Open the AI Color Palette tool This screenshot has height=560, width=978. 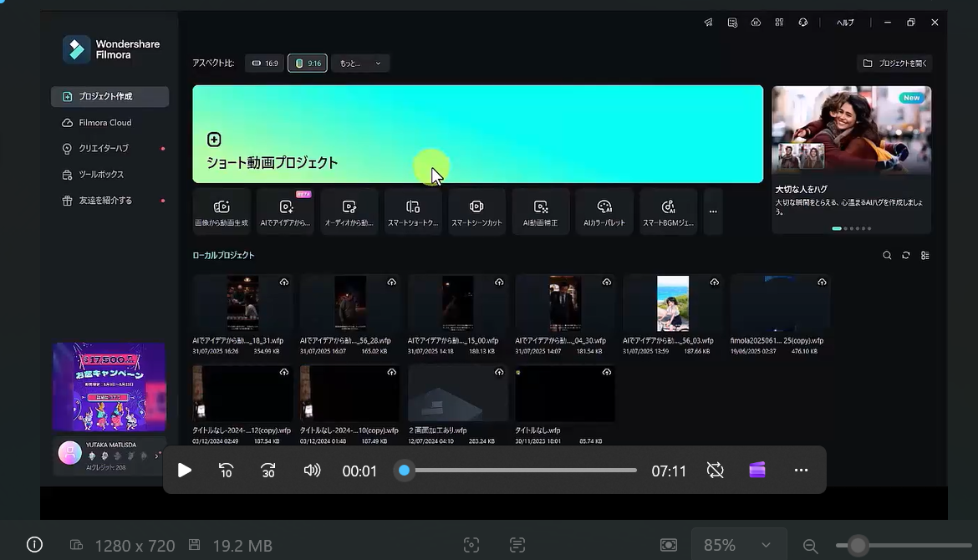[604, 212]
